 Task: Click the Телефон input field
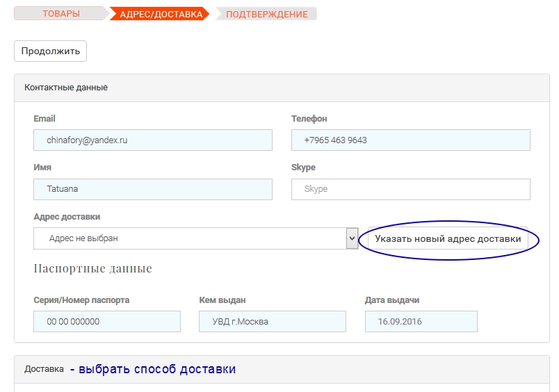[x=411, y=140]
